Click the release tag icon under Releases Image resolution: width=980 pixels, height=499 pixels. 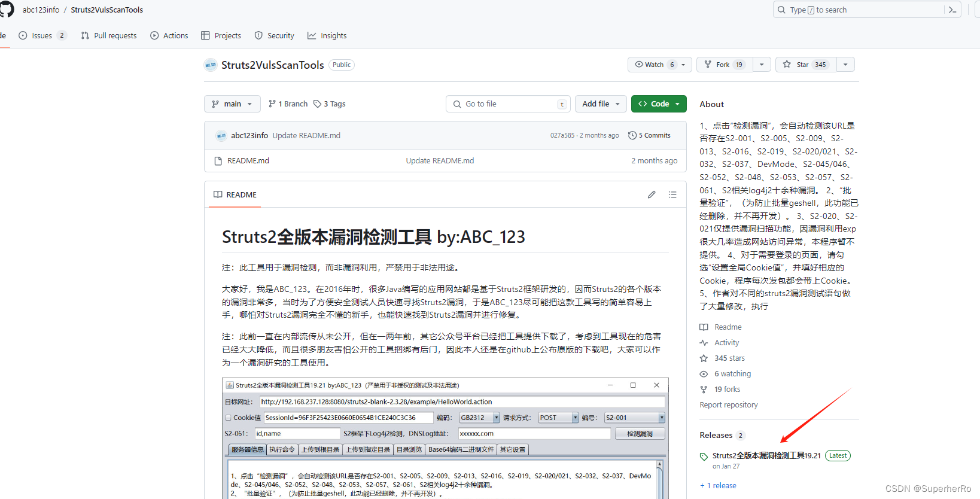tap(704, 457)
